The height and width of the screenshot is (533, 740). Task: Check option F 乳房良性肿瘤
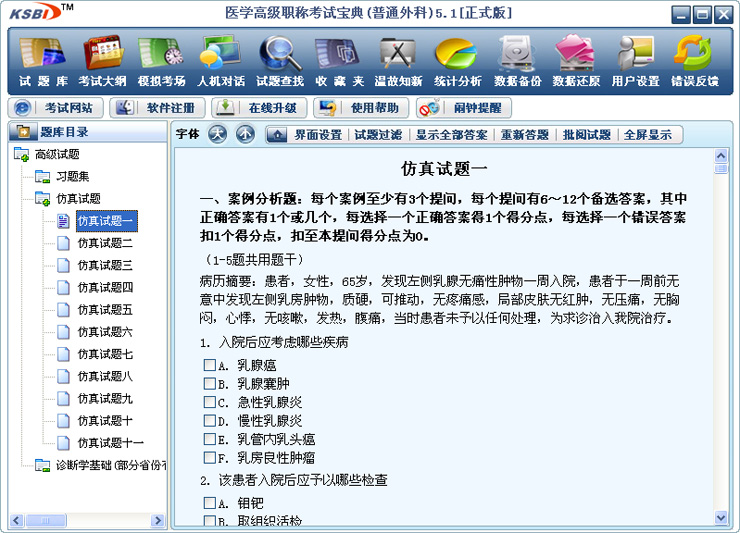click(x=210, y=457)
